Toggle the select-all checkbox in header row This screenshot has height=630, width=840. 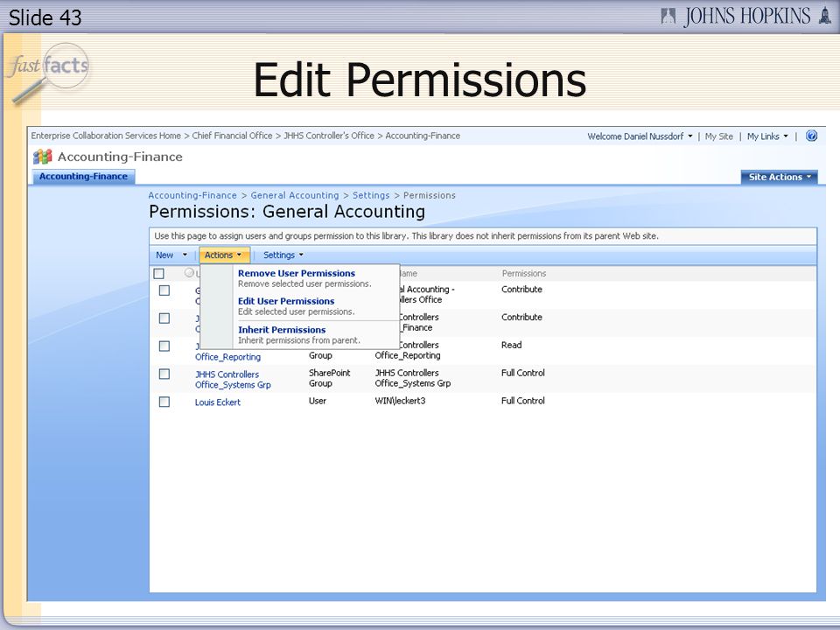click(158, 274)
